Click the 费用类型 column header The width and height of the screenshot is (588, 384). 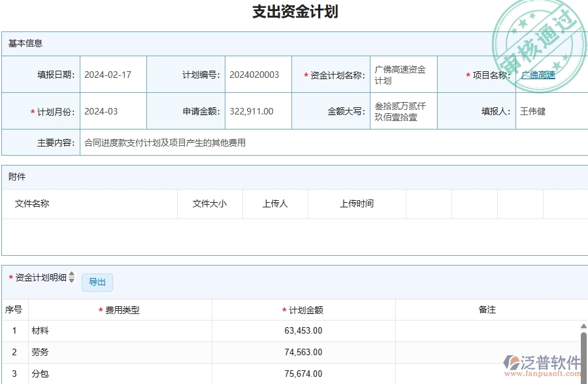[118, 310]
